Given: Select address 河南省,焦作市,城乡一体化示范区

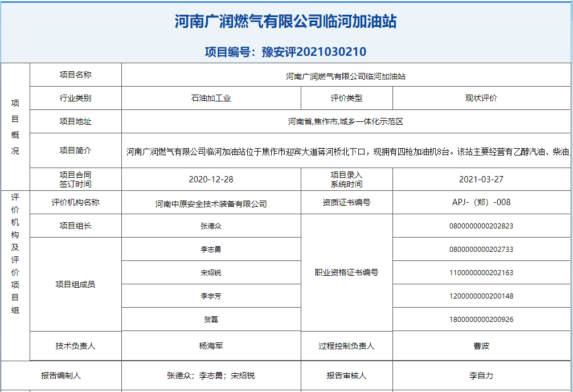Looking at the screenshot, I should tap(346, 121).
